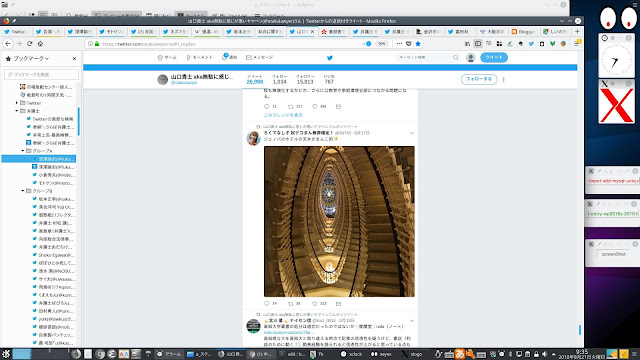Retweet the staircase photo tweet
The width and height of the screenshot is (640, 360).
tap(291, 304)
